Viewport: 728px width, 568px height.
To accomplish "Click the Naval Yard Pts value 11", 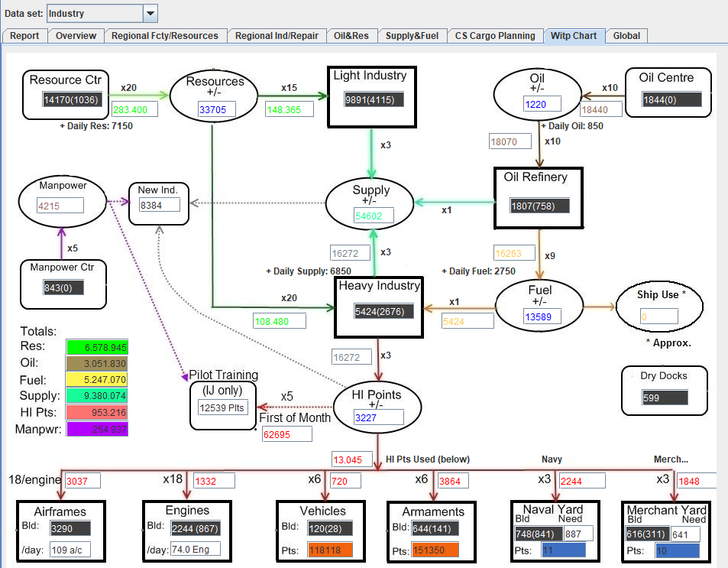I will pos(563,550).
